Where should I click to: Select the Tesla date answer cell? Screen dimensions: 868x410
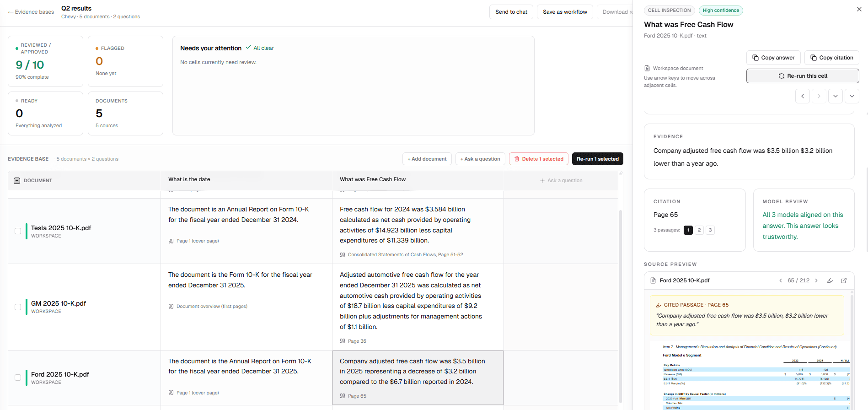(x=246, y=231)
